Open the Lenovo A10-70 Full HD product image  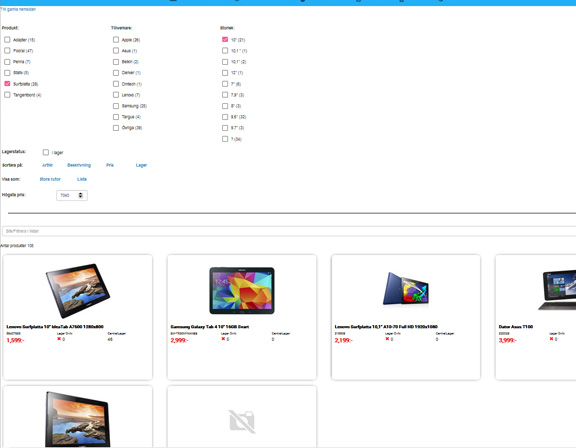point(406,289)
